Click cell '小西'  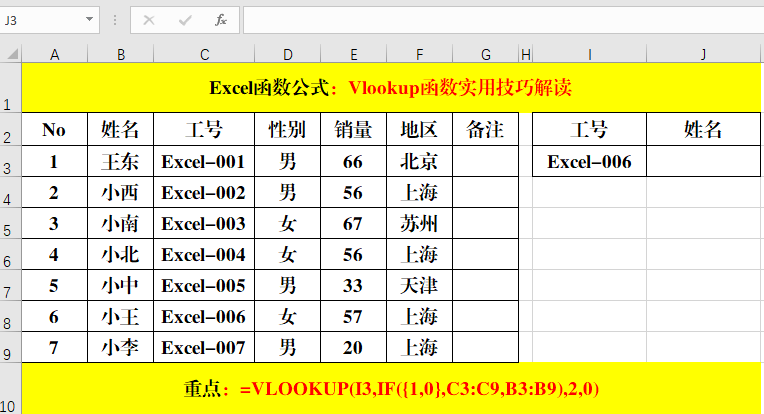[121, 192]
